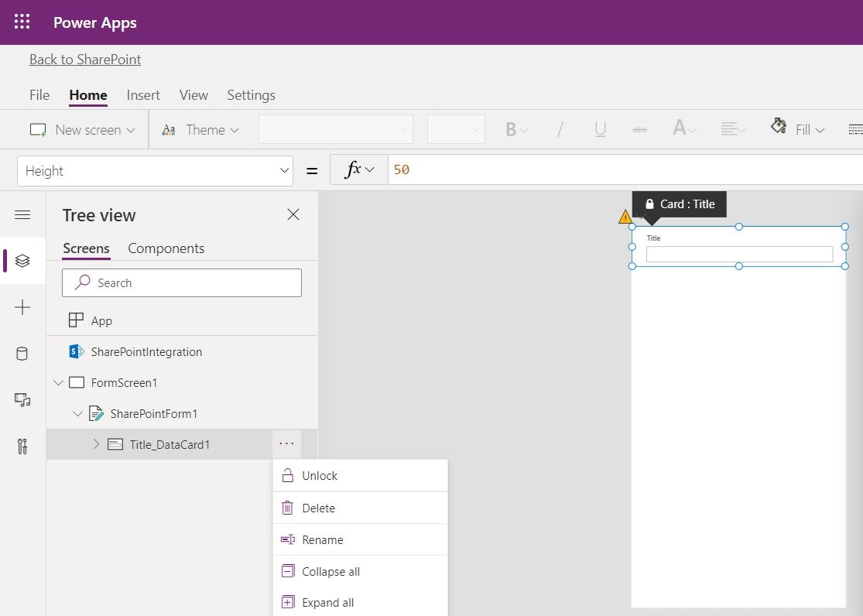This screenshot has width=863, height=616.
Task: Toggle Underline formatting
Action: click(600, 129)
